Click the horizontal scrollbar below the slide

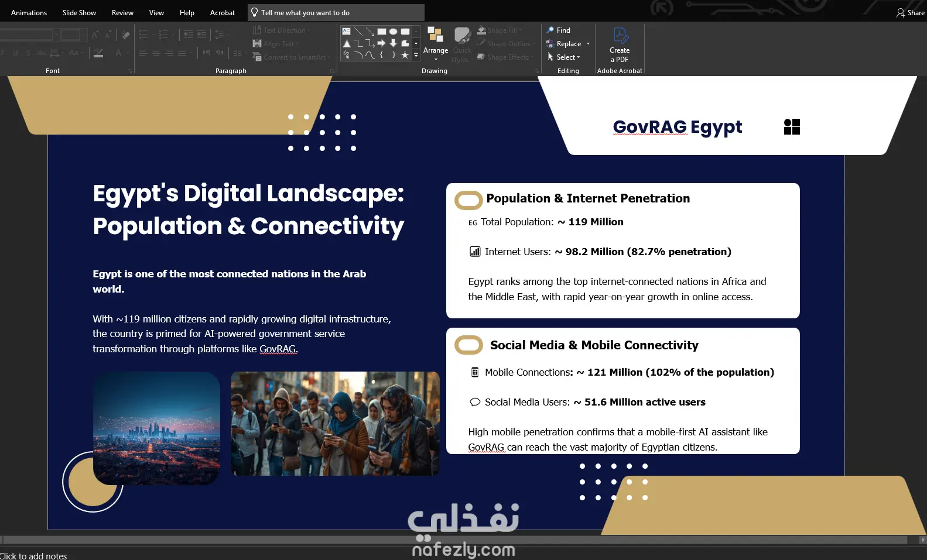pyautogui.click(x=454, y=540)
